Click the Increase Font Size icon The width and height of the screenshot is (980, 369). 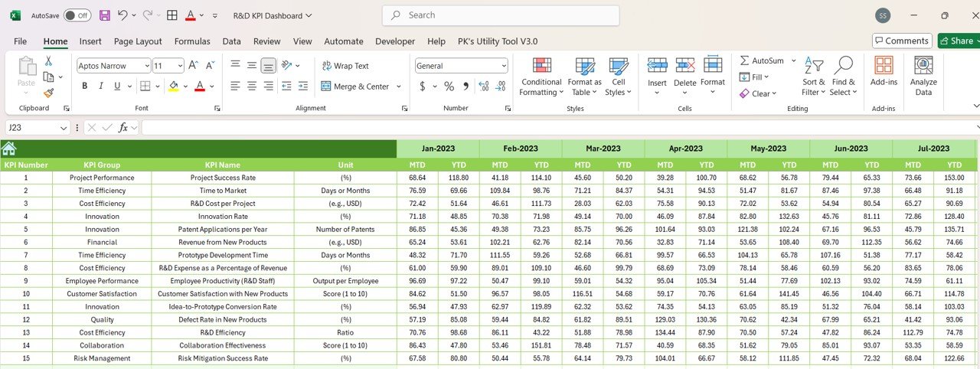point(194,66)
